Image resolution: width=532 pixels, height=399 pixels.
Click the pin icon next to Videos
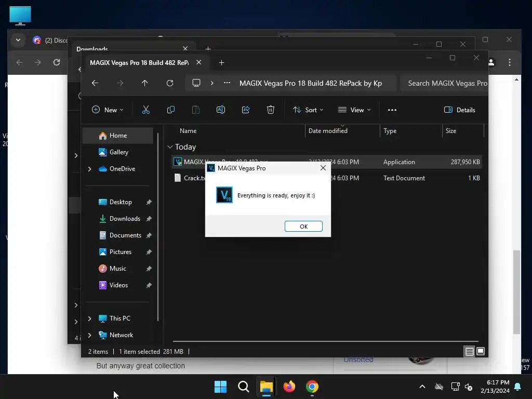(x=149, y=285)
